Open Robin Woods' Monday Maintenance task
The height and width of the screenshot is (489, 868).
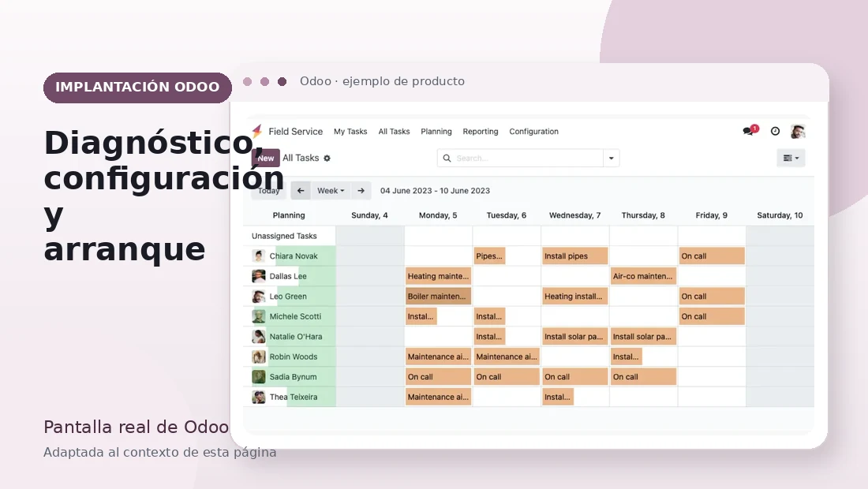(438, 356)
